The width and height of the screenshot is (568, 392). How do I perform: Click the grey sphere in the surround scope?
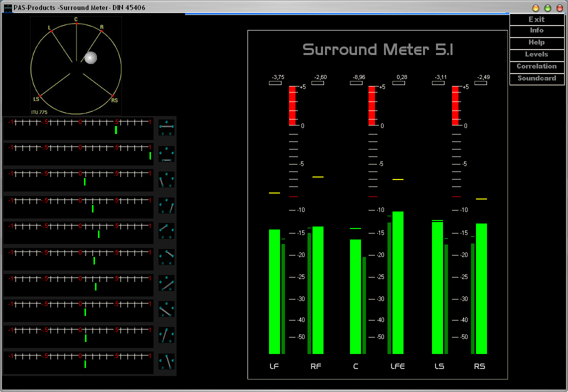90,58
